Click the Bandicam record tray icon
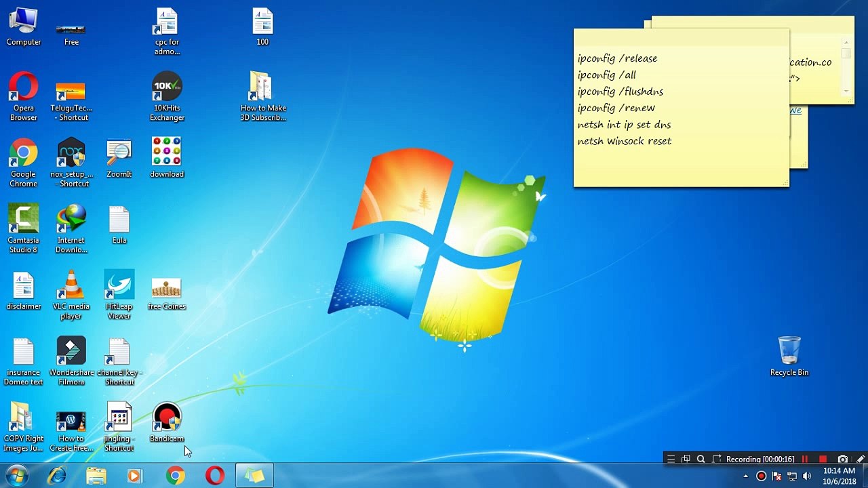The image size is (868, 488). (x=761, y=476)
